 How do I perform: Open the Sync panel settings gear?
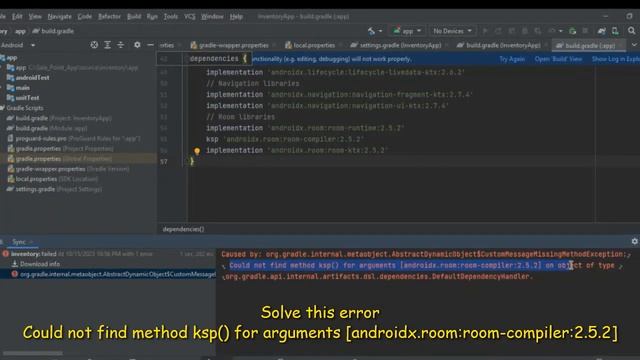(x=634, y=241)
